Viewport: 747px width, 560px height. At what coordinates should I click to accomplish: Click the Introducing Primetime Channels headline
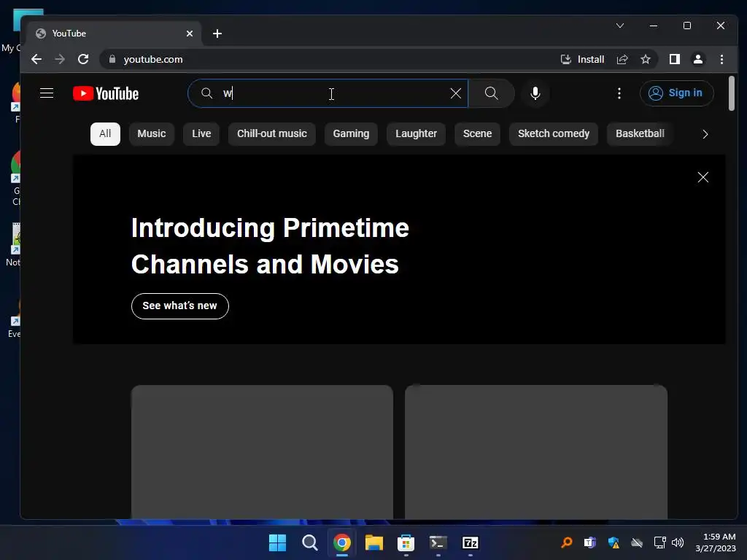(270, 246)
